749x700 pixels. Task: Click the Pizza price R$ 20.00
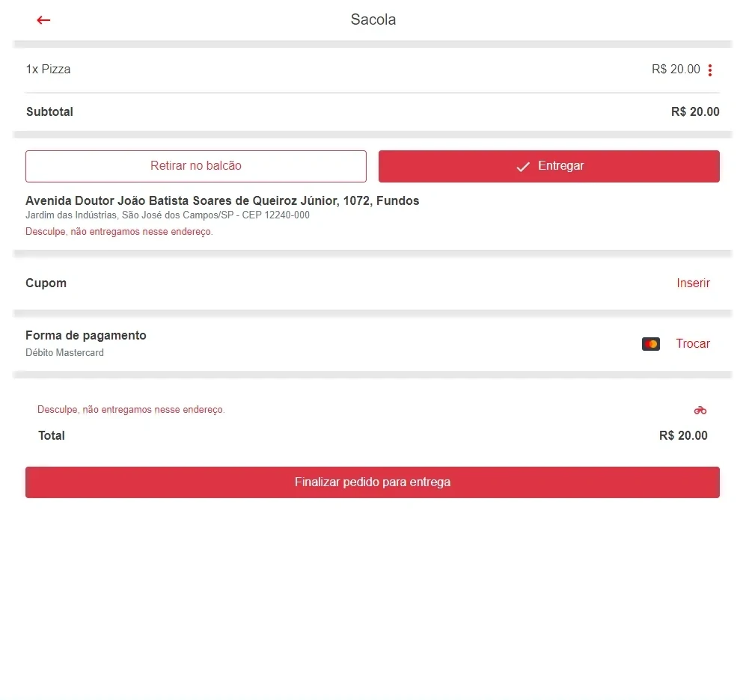[x=676, y=70]
